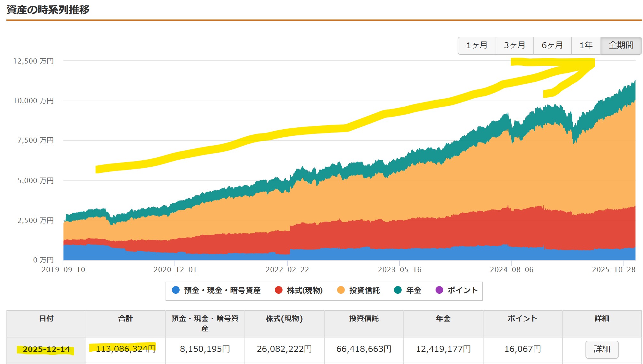
Task: Choose the 全期間 period button
Action: point(621,45)
